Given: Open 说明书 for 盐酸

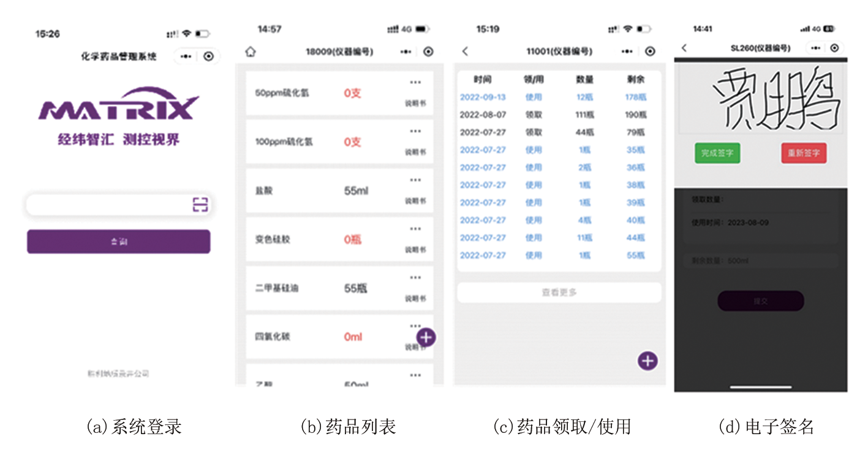Looking at the screenshot, I should [x=415, y=201].
